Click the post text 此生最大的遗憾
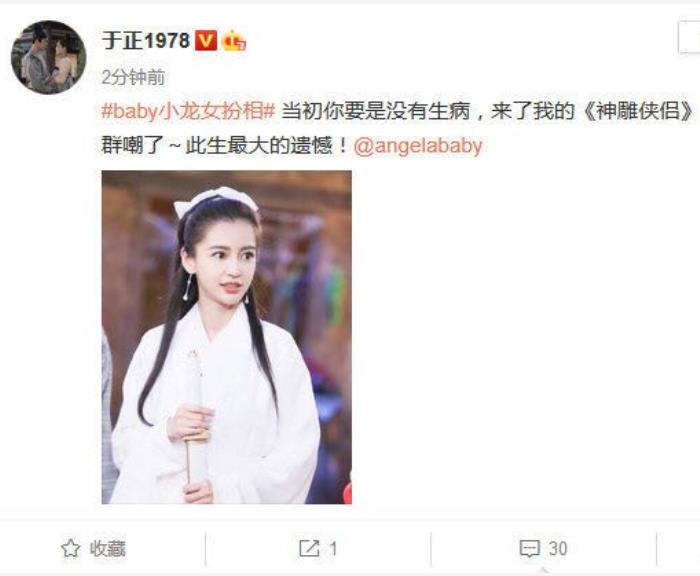Viewport: 700px width, 576px height. coord(265,146)
